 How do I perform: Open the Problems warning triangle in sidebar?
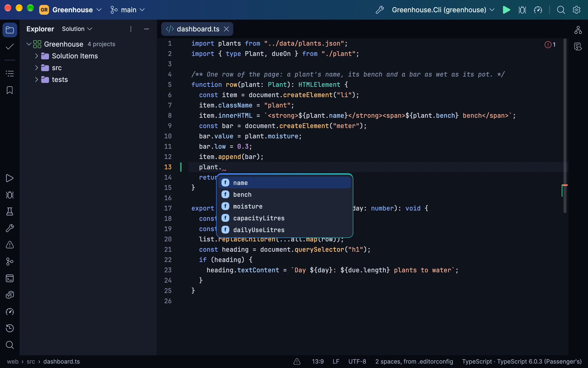pyautogui.click(x=10, y=245)
